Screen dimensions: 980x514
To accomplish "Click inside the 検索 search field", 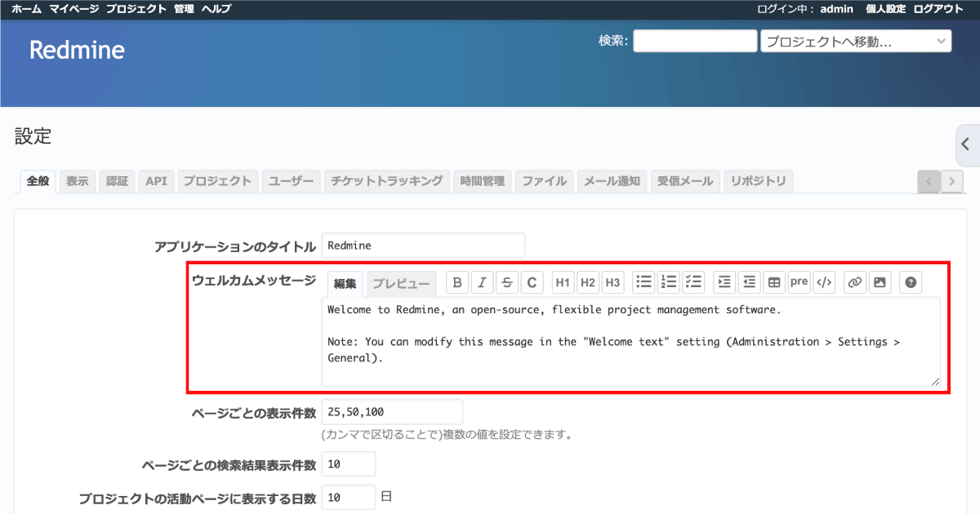I will pyautogui.click(x=694, y=40).
